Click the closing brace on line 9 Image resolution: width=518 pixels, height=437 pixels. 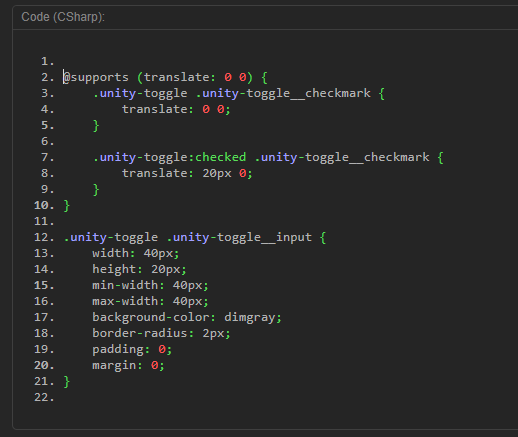point(96,190)
